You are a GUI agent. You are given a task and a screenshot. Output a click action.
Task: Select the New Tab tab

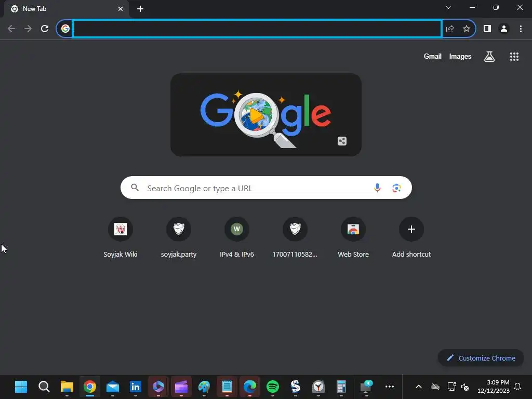coord(66,9)
